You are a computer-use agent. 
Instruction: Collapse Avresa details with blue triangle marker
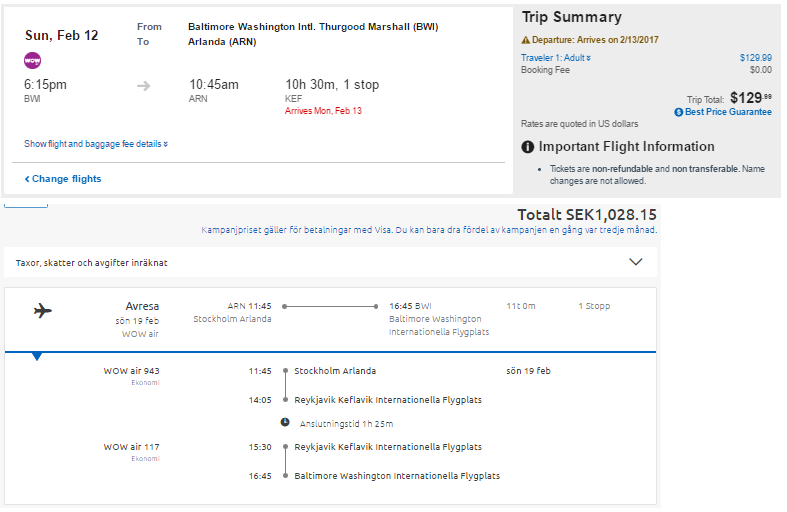tap(37, 356)
